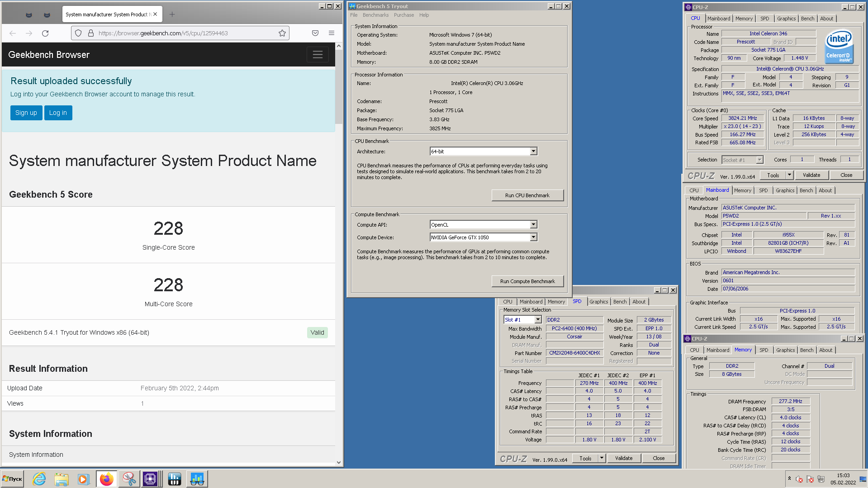Select Bench tab in top CPU-Z window

(x=807, y=19)
